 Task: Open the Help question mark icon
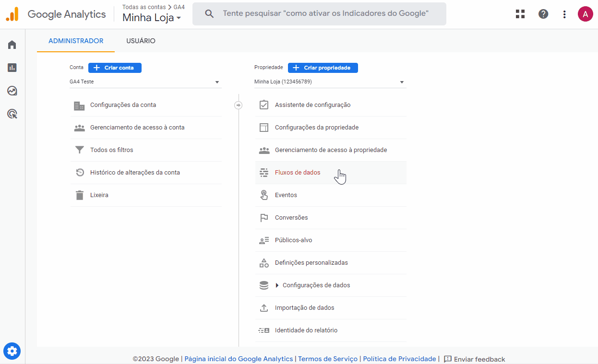point(543,14)
